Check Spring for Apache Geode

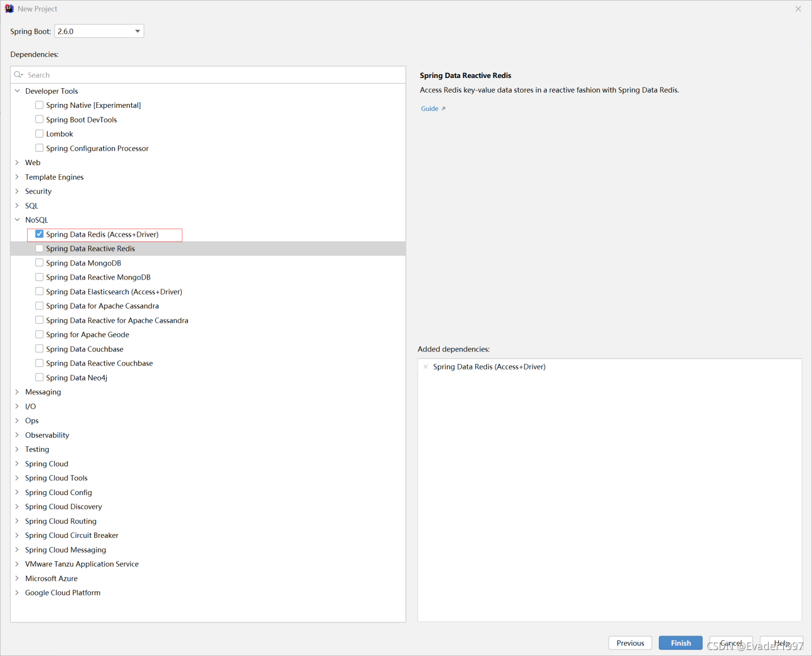tap(40, 334)
